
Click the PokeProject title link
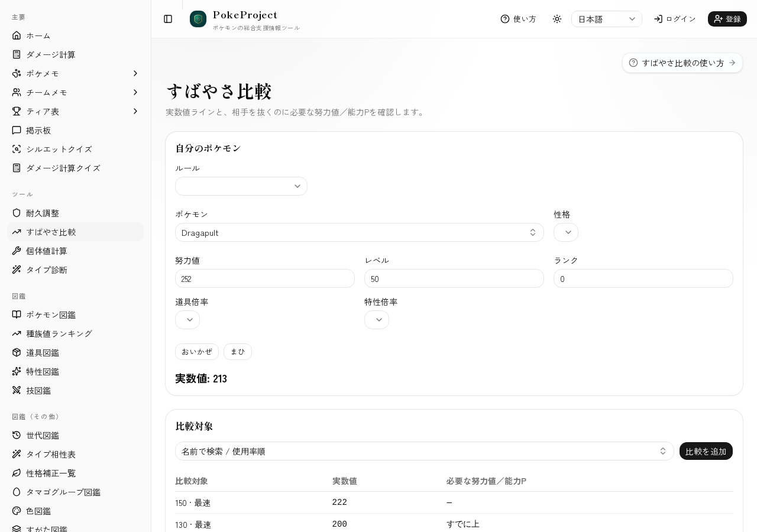(x=245, y=15)
